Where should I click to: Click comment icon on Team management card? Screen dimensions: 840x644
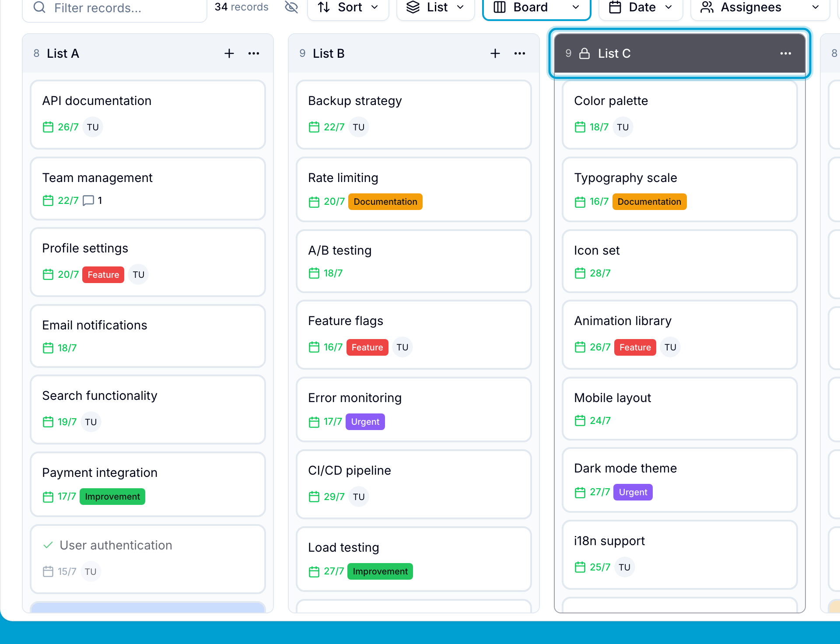tap(88, 200)
